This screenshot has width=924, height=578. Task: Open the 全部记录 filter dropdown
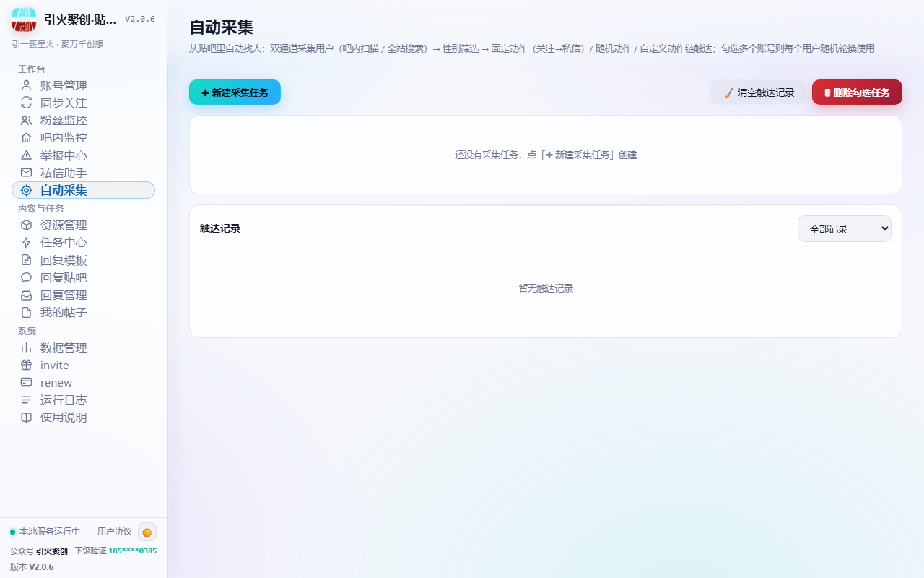[x=845, y=229]
